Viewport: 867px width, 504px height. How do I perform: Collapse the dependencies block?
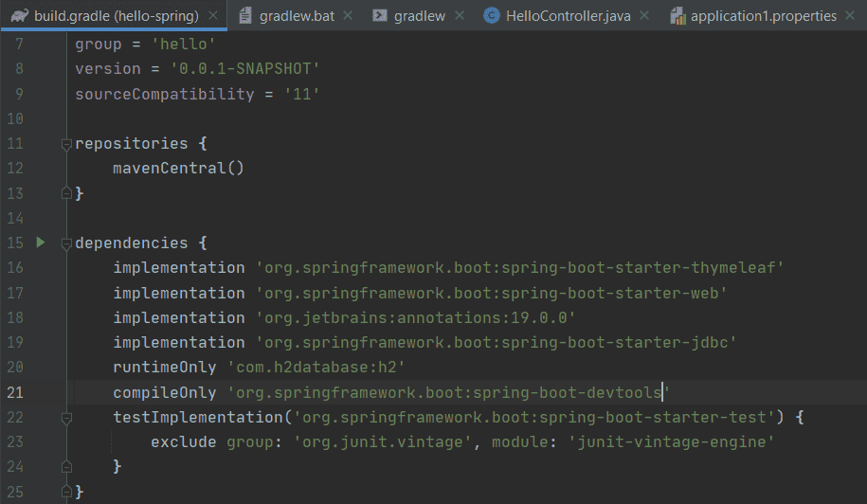click(66, 243)
